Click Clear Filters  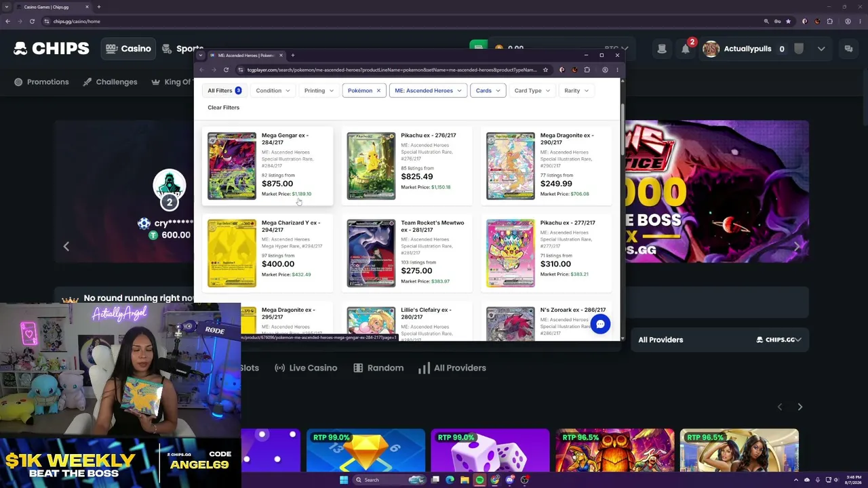coord(223,108)
